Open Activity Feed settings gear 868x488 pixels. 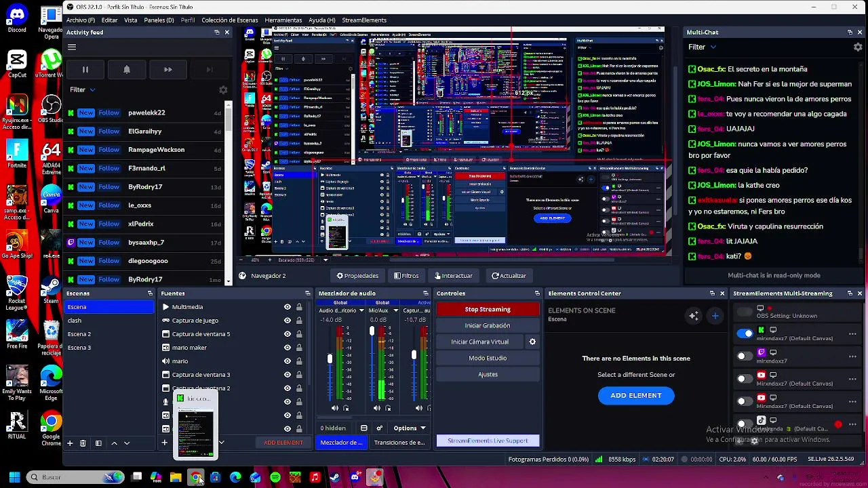coord(223,89)
